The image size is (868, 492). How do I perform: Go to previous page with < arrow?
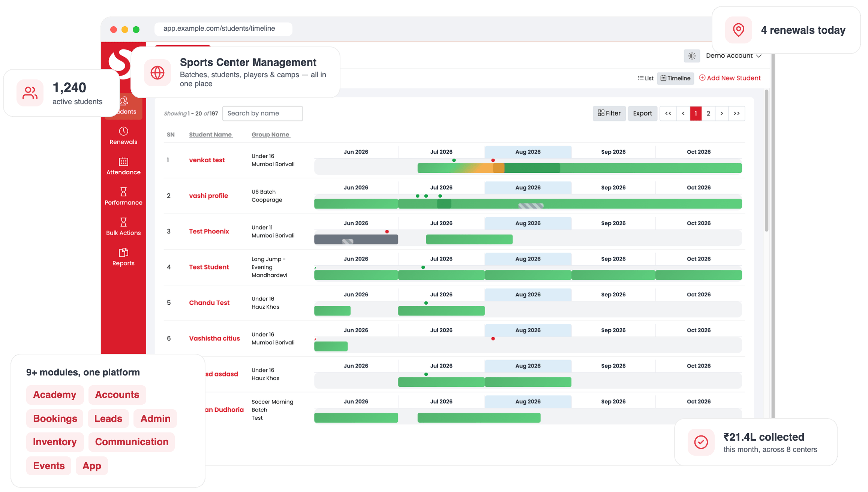point(683,113)
